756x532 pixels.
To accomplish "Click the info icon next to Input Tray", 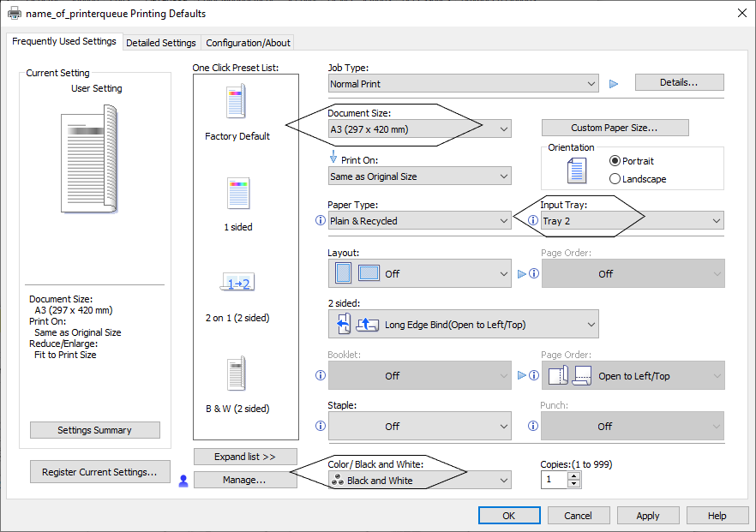I will point(533,221).
